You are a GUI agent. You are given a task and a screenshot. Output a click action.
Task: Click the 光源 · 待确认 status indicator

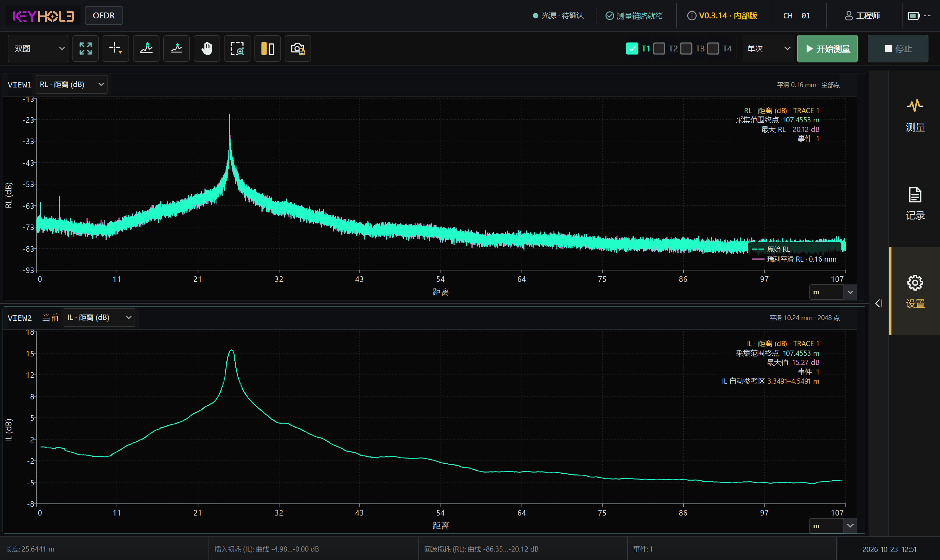(x=558, y=15)
